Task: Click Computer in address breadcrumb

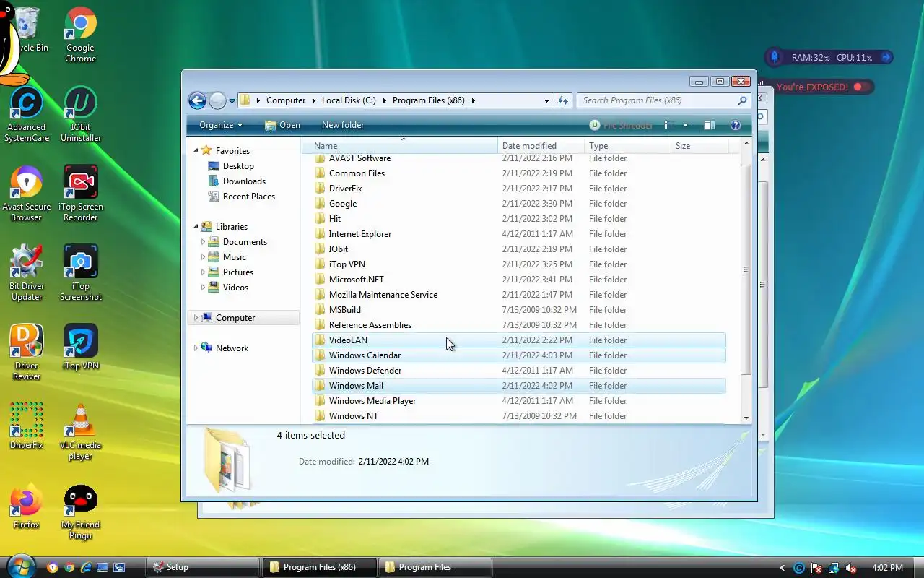Action: point(286,100)
